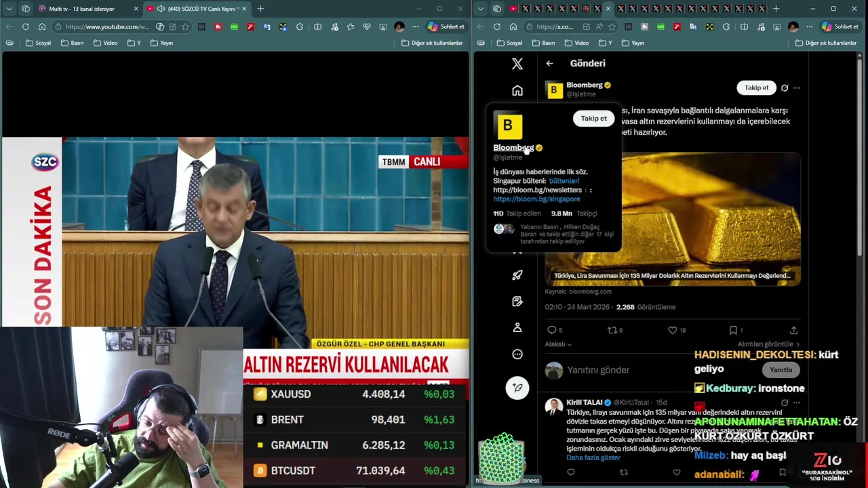This screenshot has height=488, width=868.
Task: Open the profile person icon in X sidebar
Action: (x=517, y=328)
